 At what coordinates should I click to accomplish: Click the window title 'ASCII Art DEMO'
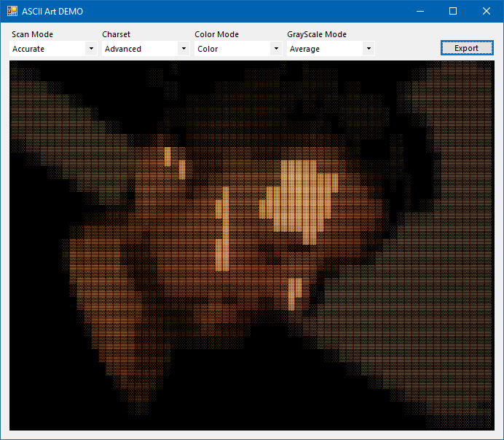(52, 11)
